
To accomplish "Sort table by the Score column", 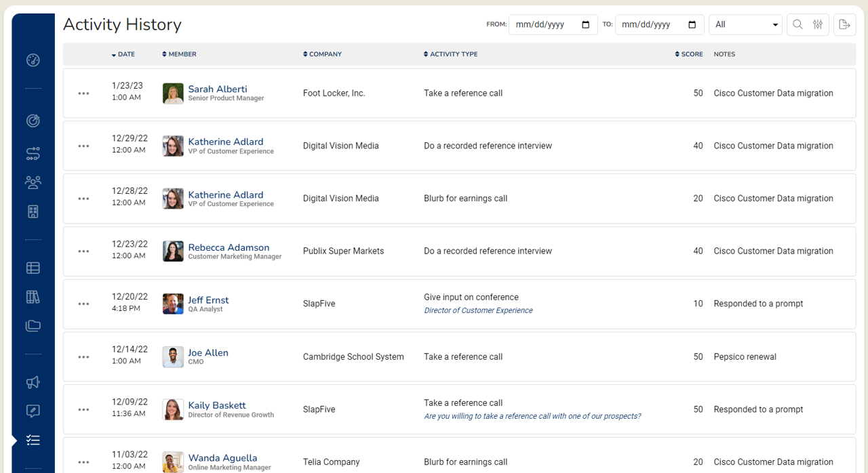I will pyautogui.click(x=689, y=54).
